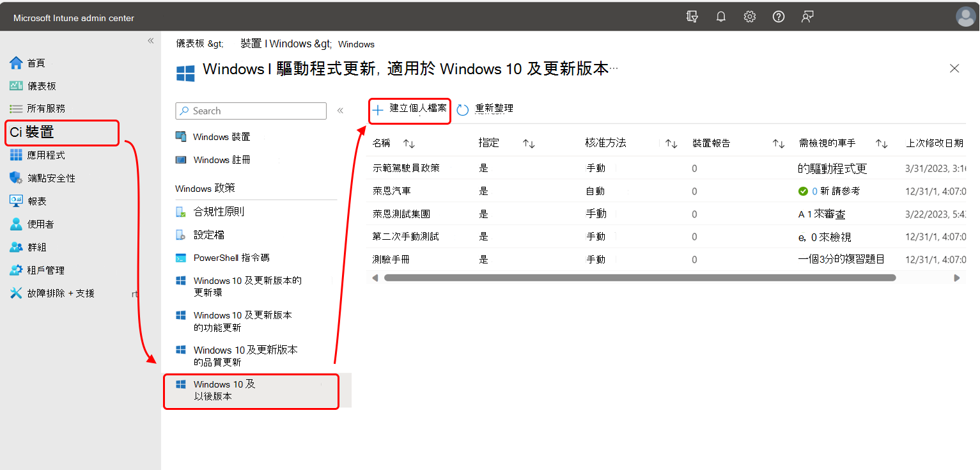Image resolution: width=980 pixels, height=470 pixels.
Task: Open 報表 reports icon
Action: click(x=16, y=201)
